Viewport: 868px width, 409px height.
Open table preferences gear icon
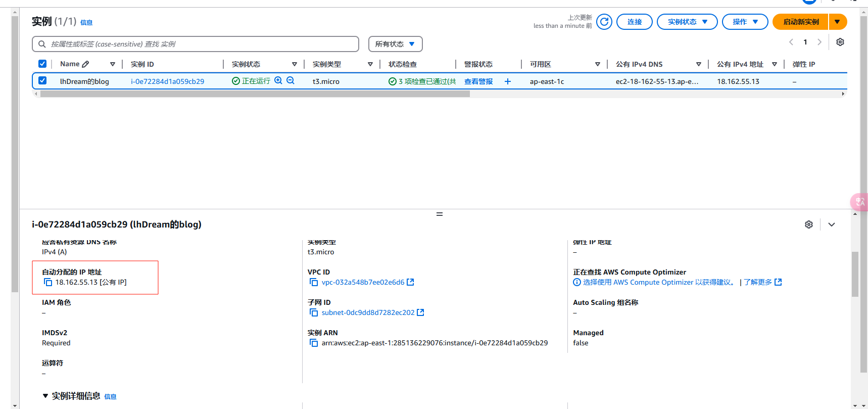pyautogui.click(x=840, y=42)
